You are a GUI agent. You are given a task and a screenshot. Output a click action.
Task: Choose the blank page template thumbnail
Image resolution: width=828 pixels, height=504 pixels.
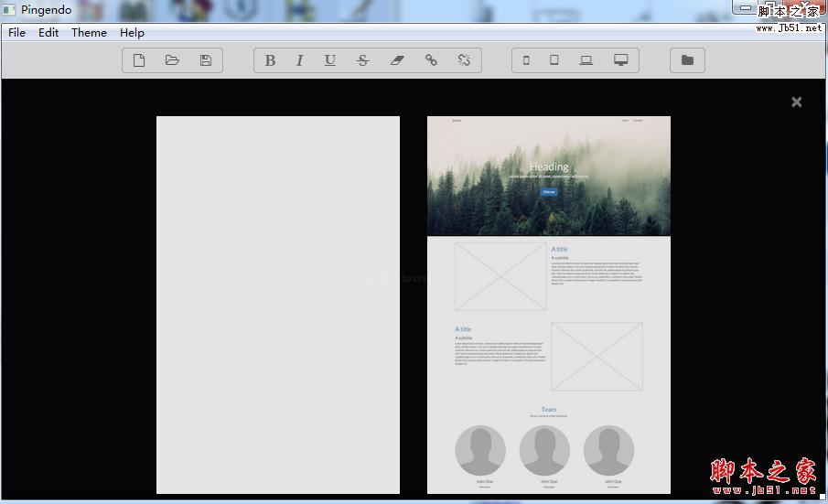tap(278, 305)
